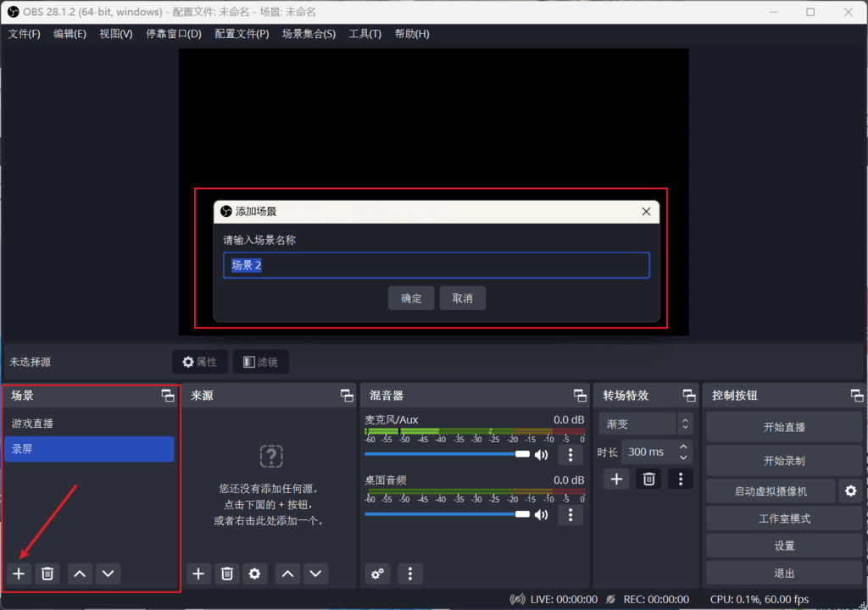868x610 pixels.
Task: Open the 渐变 transition dropdown
Action: (x=644, y=424)
